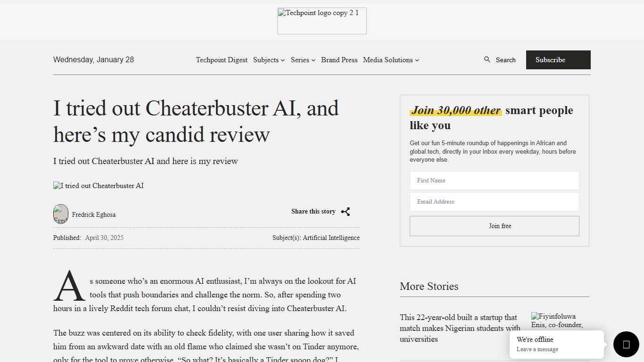Click the share icon next to Share this story
This screenshot has width=644, height=362.
pyautogui.click(x=346, y=212)
